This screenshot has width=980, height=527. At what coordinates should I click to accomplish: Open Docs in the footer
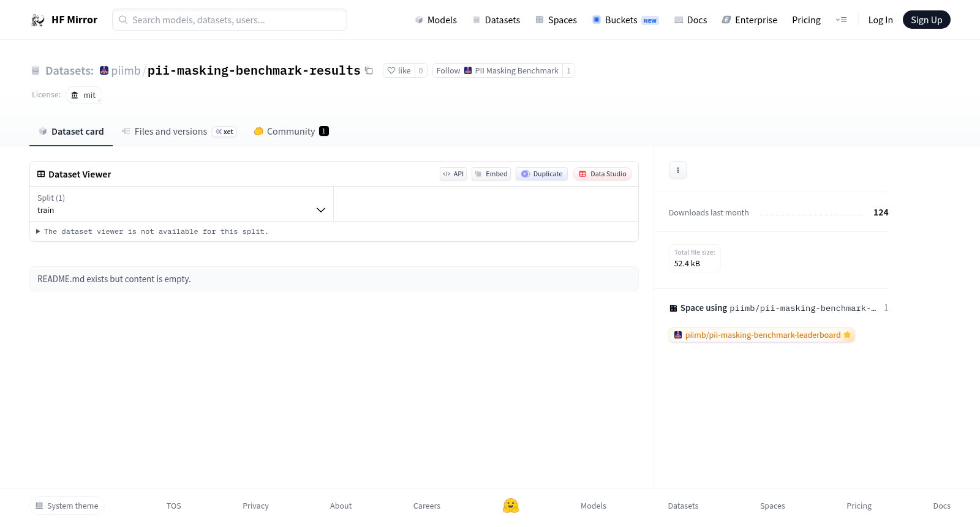941,506
